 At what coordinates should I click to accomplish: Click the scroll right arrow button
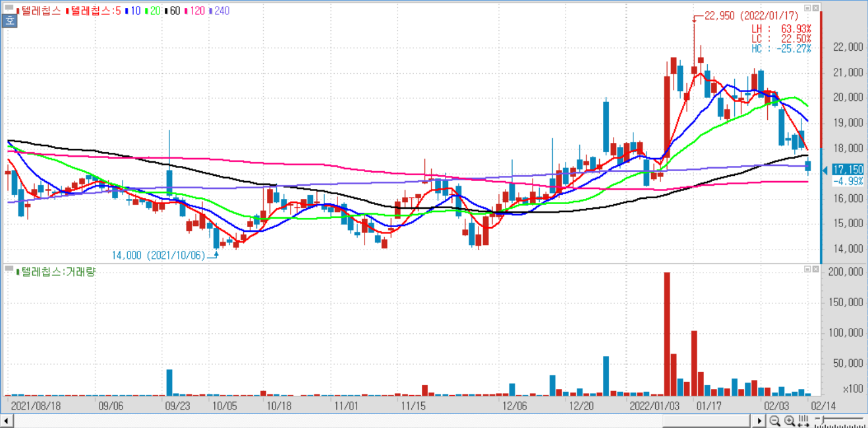pos(759,420)
